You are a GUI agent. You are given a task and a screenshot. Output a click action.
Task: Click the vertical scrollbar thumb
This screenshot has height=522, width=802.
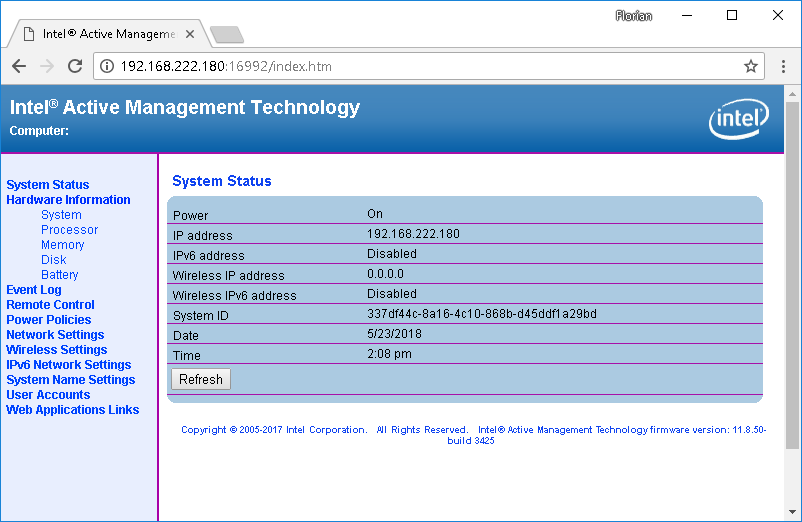(792, 276)
